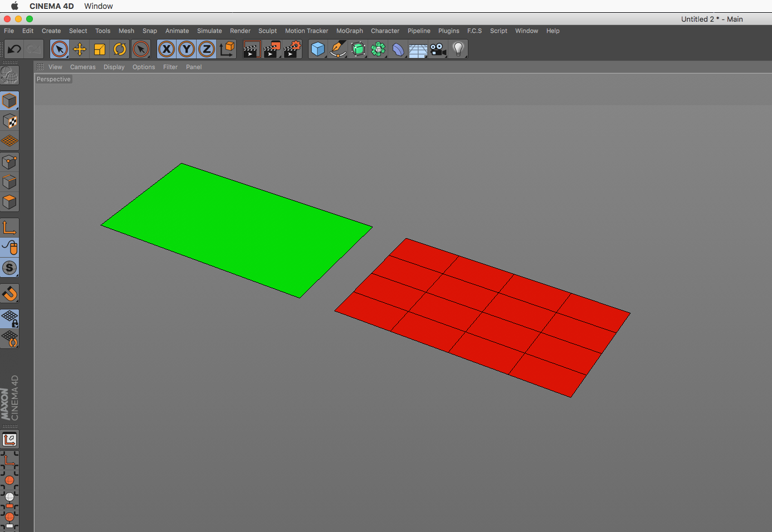
Task: Open macOS Window menu
Action: coord(99,6)
